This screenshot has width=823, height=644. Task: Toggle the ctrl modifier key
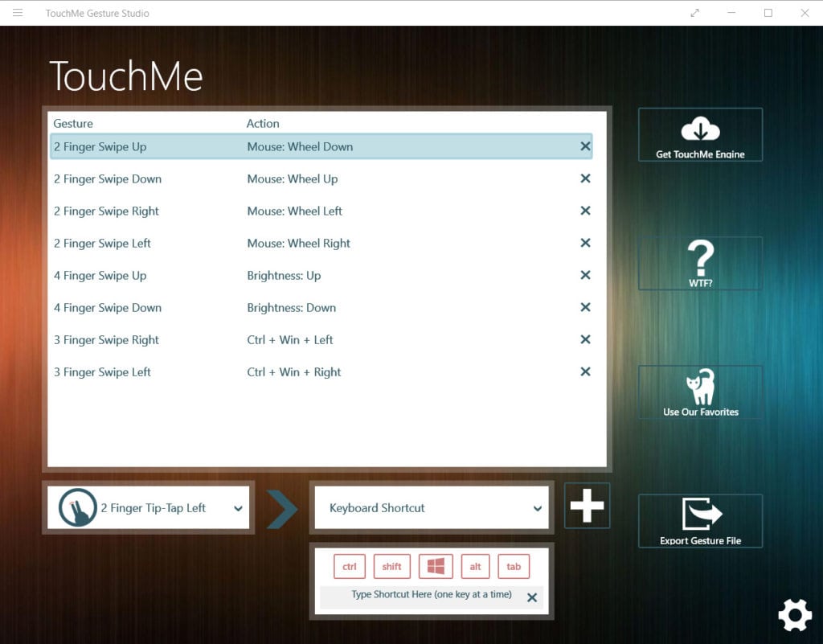click(350, 567)
